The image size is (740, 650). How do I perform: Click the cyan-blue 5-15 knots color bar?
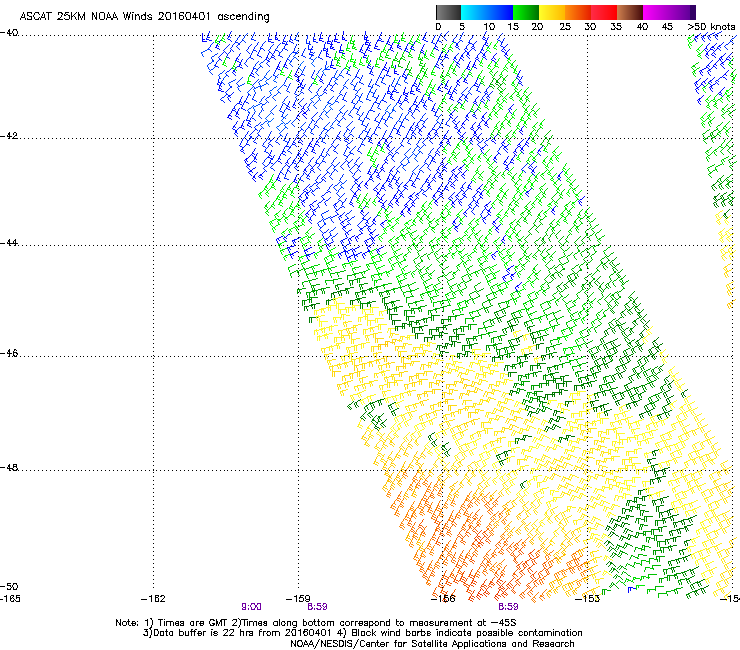487,12
